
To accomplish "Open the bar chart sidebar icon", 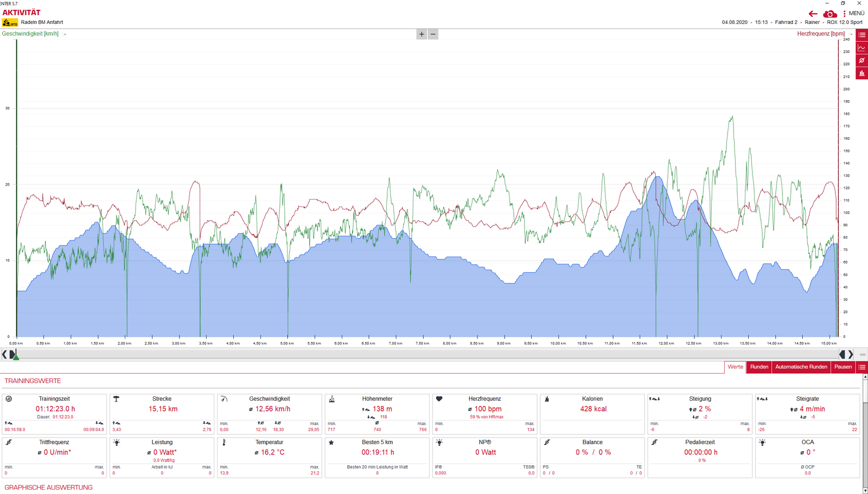I will 861,73.
